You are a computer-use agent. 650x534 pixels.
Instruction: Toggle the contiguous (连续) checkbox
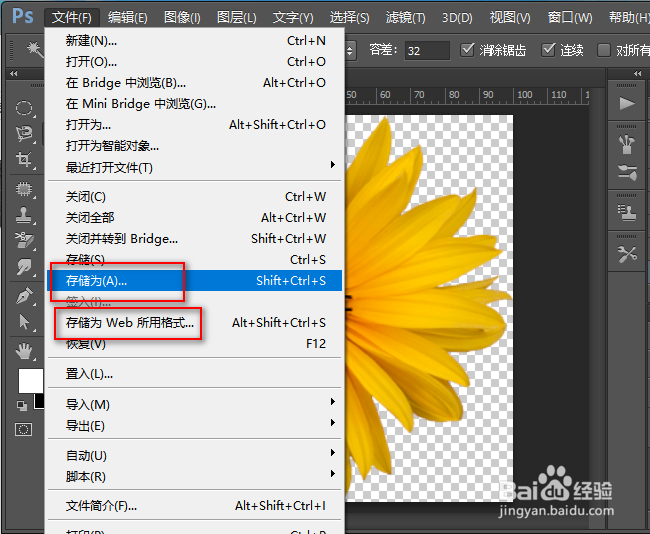tap(548, 50)
